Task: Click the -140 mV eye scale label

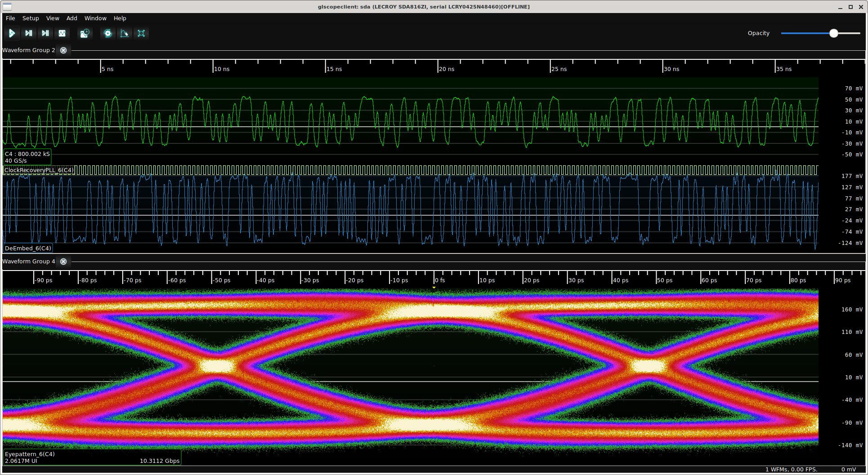Action: 850,445
